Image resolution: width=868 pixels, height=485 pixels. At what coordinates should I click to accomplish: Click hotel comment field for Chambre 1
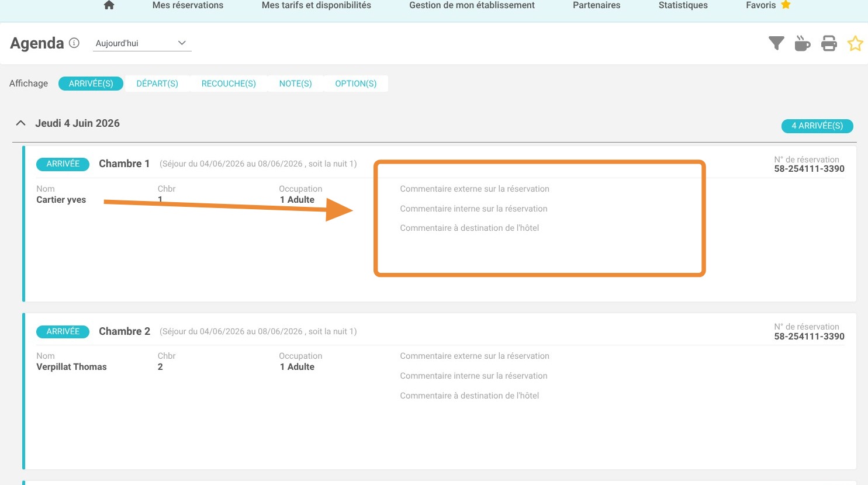[x=469, y=228]
